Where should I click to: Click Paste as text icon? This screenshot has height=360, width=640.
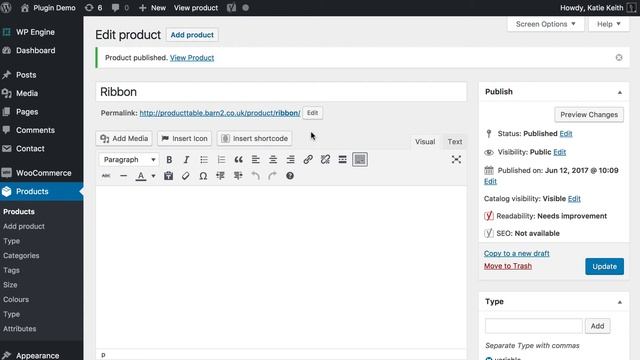(168, 176)
